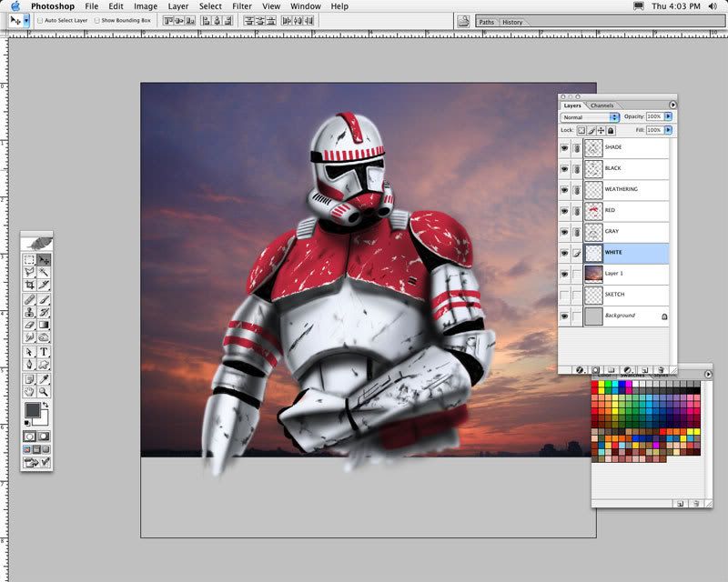Viewport: 728px width, 582px height.
Task: Enable Show Bounding Box checkbox
Action: [x=96, y=20]
